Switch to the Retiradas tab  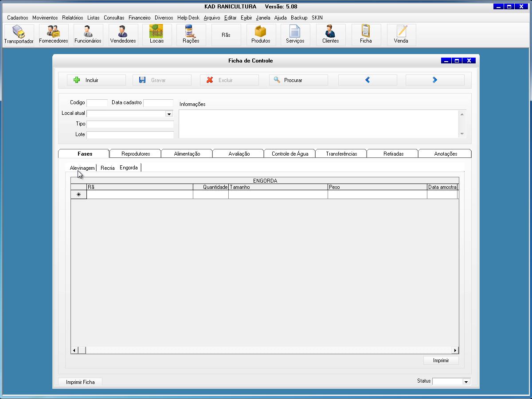tap(393, 154)
